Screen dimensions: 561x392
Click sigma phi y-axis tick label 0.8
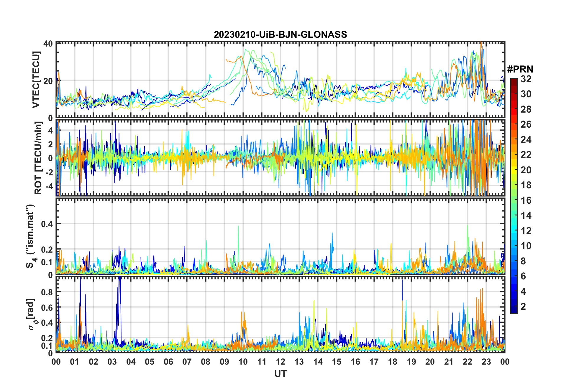point(47,292)
